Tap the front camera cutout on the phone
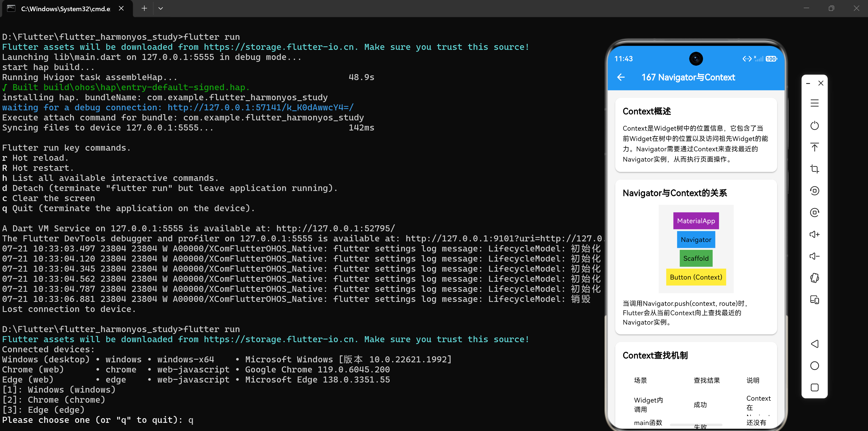 click(x=696, y=59)
